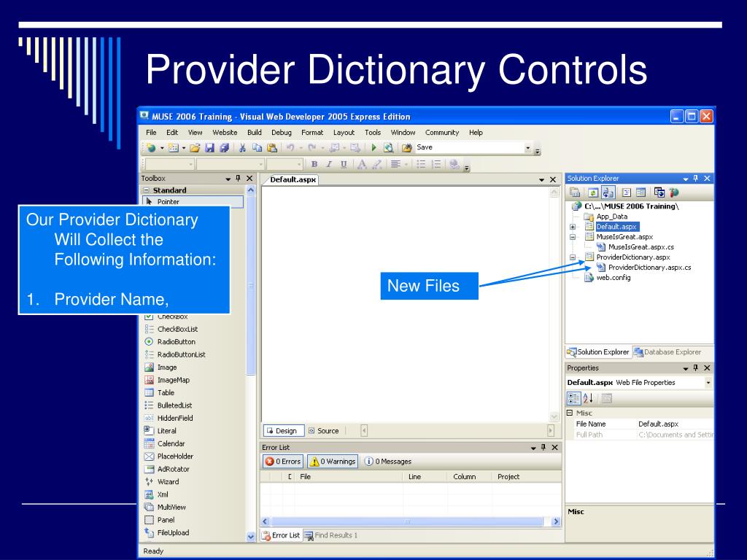This screenshot has height=560, width=747.
Task: Toggle Categorized view in Properties panel
Action: pos(573,398)
